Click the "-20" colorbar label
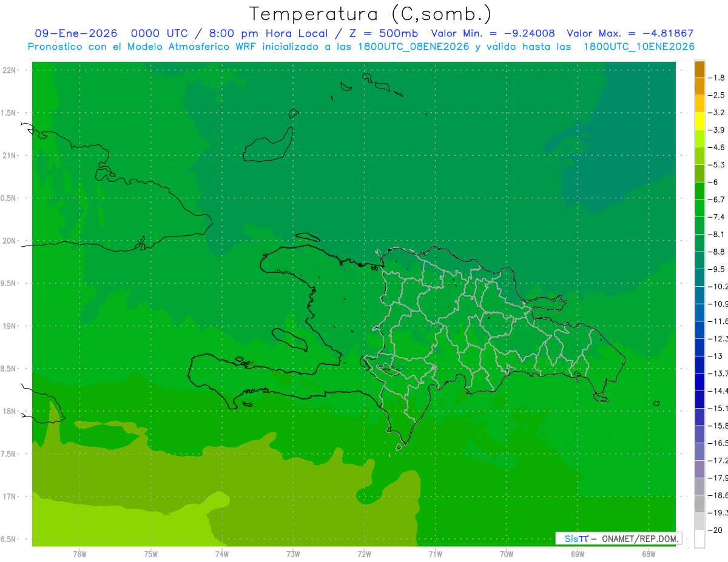The height and width of the screenshot is (562, 728). tap(715, 530)
